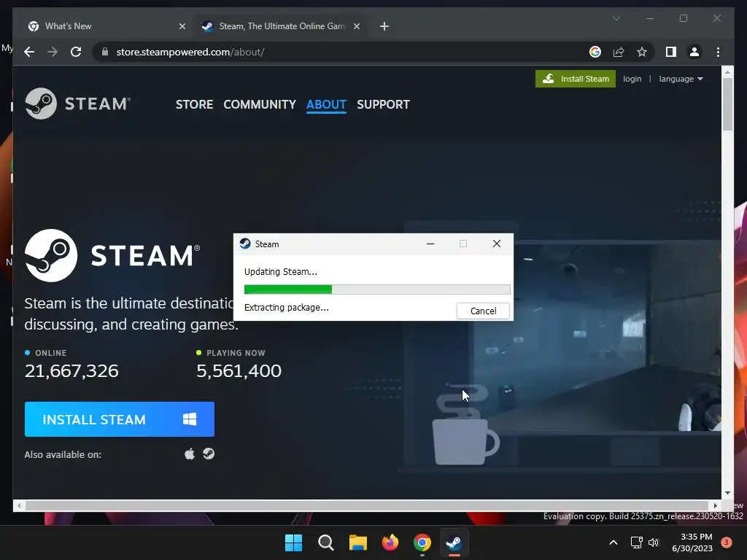
Task: Click the green Install Steam header button
Action: tap(576, 79)
